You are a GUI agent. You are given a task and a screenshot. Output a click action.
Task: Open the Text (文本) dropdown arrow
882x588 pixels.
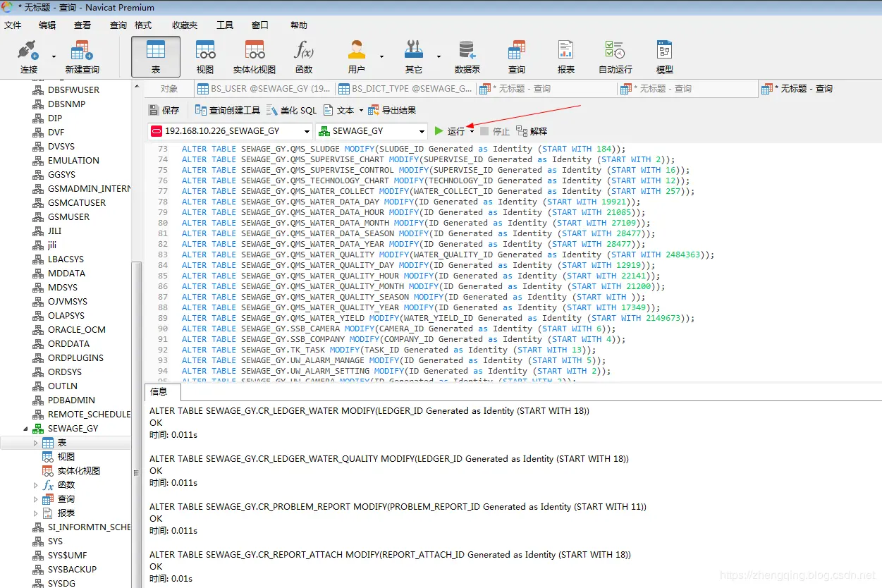(361, 111)
